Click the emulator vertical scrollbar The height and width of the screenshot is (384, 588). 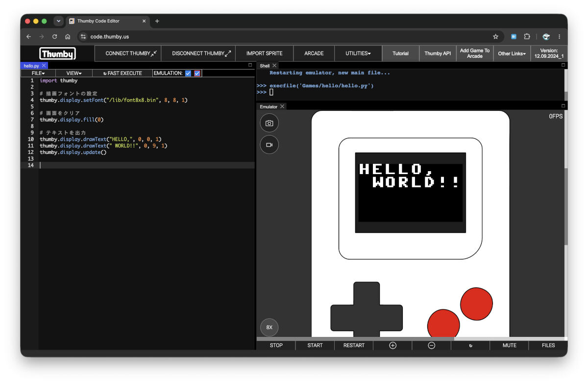[566, 206]
